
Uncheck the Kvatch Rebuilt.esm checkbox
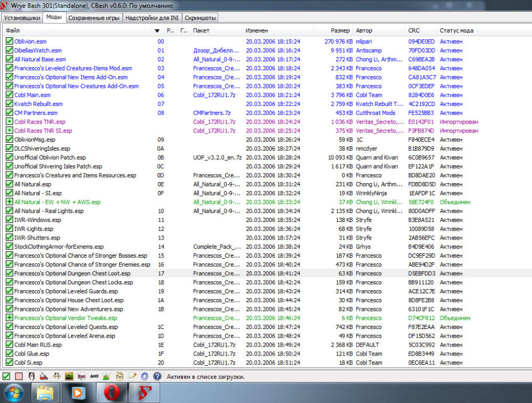point(9,104)
